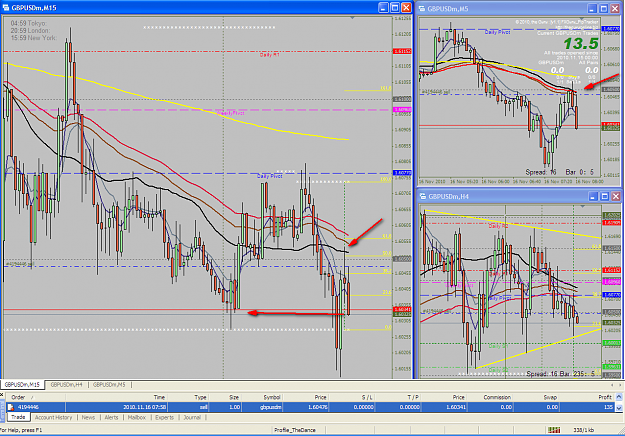Viewport: 625px width, 436px height.
Task: Click the Commission column header
Action: tap(490, 397)
